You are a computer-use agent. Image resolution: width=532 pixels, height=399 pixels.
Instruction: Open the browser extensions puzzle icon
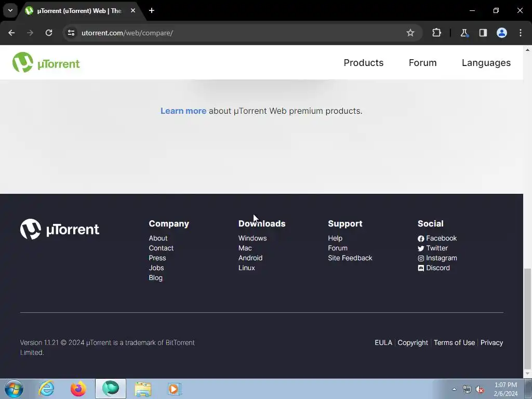coord(436,33)
